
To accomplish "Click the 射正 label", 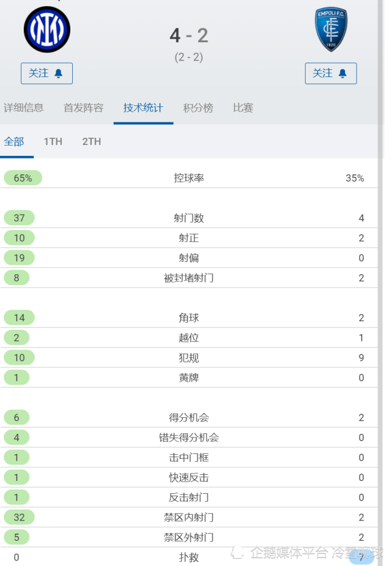I will pyautogui.click(x=189, y=238).
